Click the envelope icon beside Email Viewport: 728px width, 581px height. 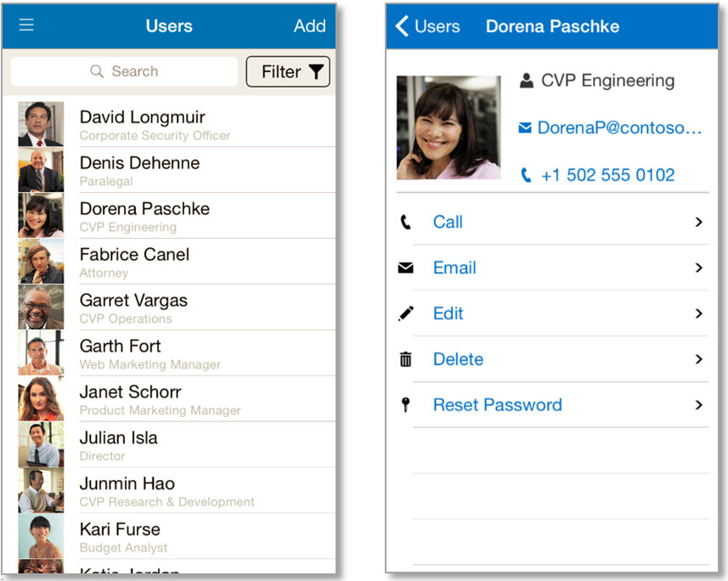pyautogui.click(x=406, y=268)
